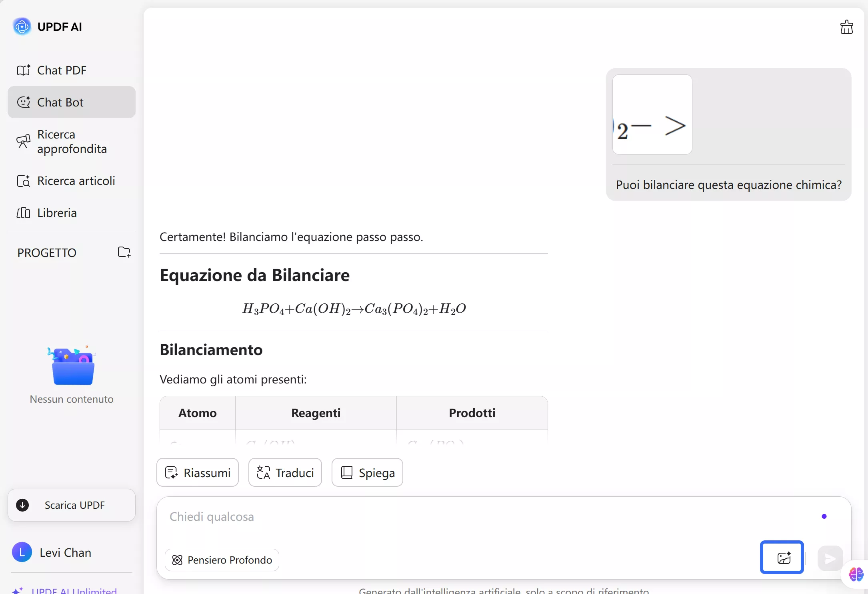The width and height of the screenshot is (868, 594).
Task: Open the UPDF AI Unlimited link
Action: click(74, 590)
